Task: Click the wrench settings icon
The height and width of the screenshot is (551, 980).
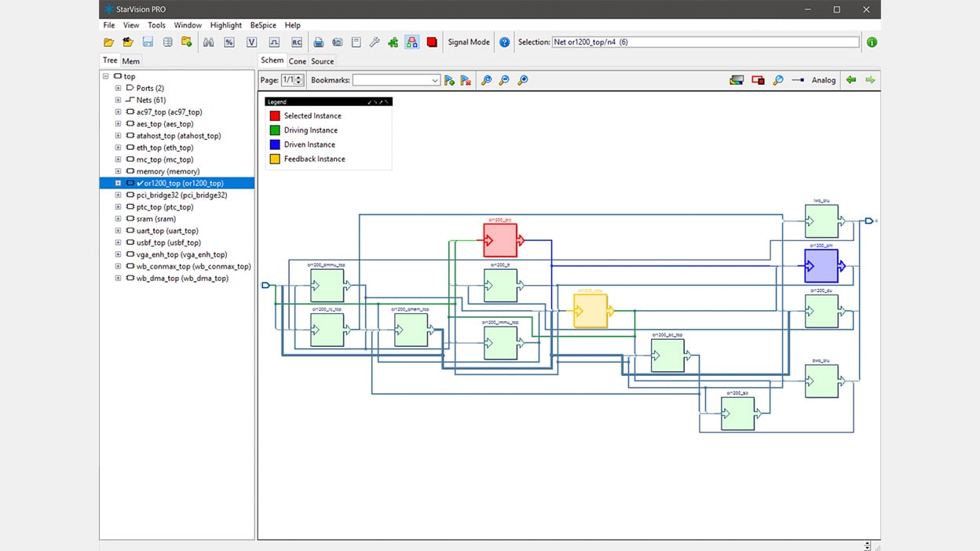Action: point(375,42)
